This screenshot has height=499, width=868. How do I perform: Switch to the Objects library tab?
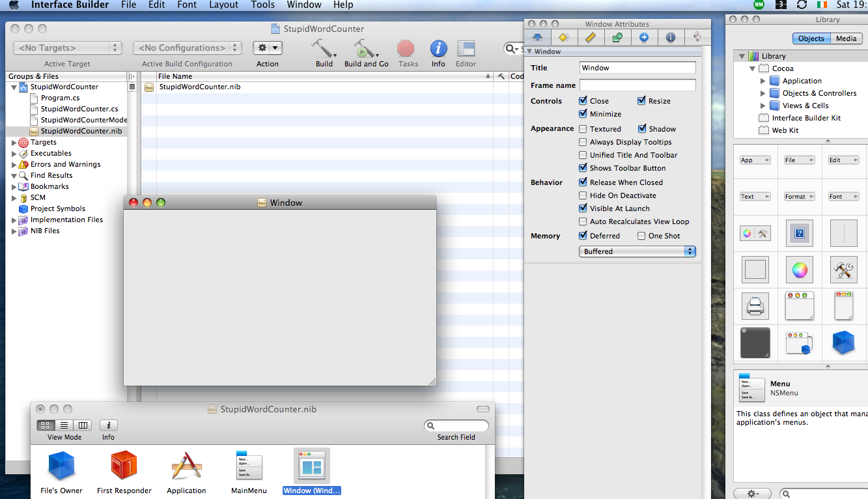[x=811, y=38]
